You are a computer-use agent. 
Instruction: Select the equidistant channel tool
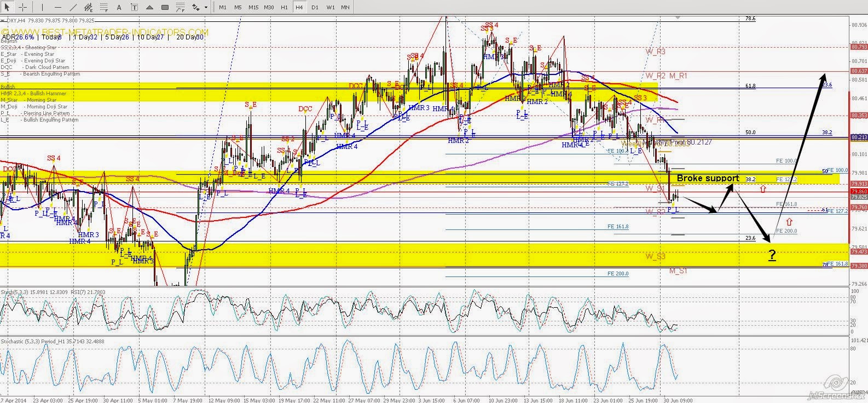click(x=89, y=7)
